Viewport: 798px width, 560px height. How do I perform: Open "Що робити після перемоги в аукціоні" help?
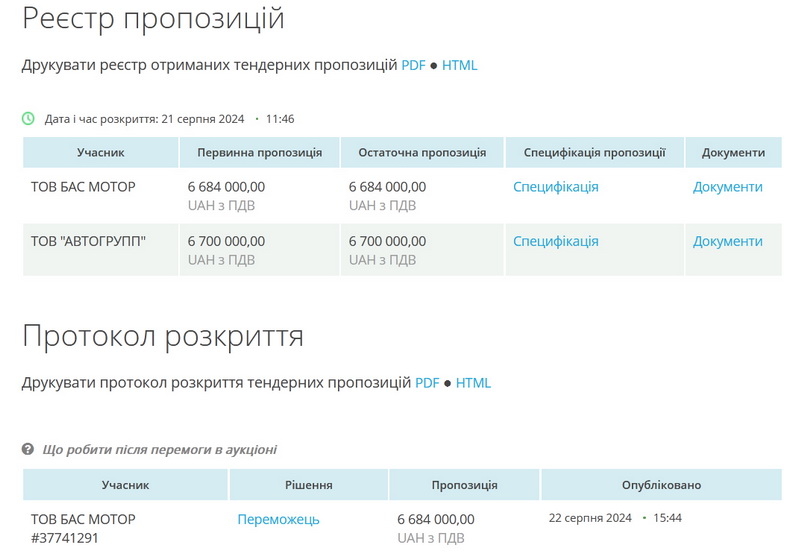tap(160, 450)
